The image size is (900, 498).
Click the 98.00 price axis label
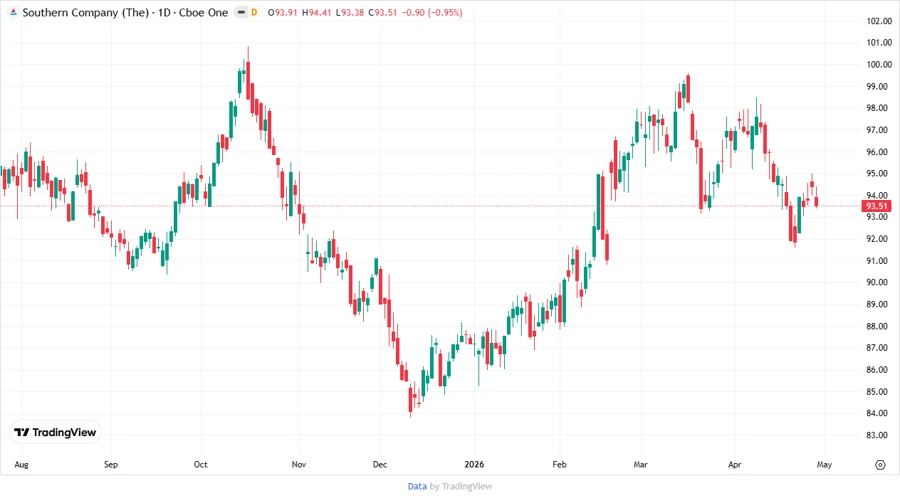click(879, 108)
